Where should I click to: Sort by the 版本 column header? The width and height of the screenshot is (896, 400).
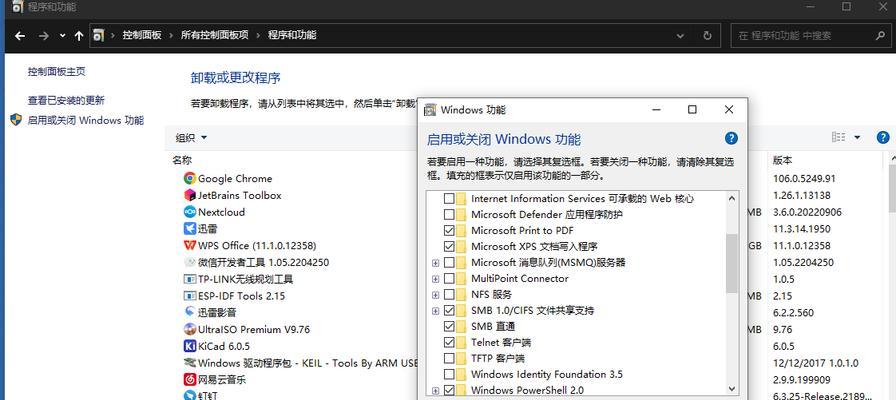(x=783, y=161)
